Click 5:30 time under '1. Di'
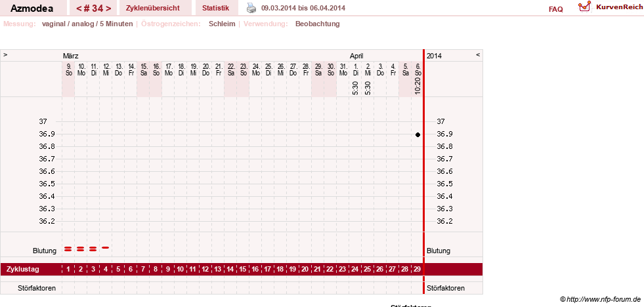Screen dimensions: 644x307 click(355, 88)
